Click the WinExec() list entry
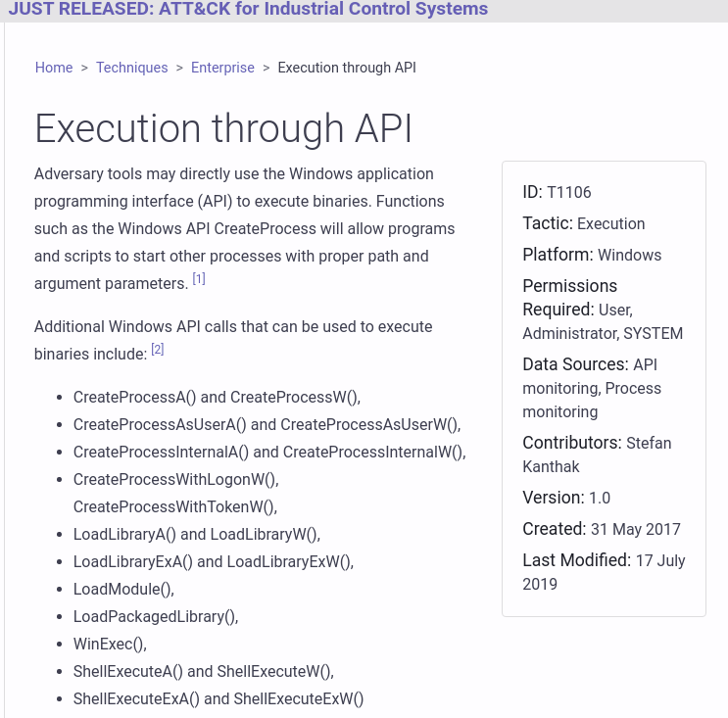Viewport: 728px width, 718px height. point(110,645)
